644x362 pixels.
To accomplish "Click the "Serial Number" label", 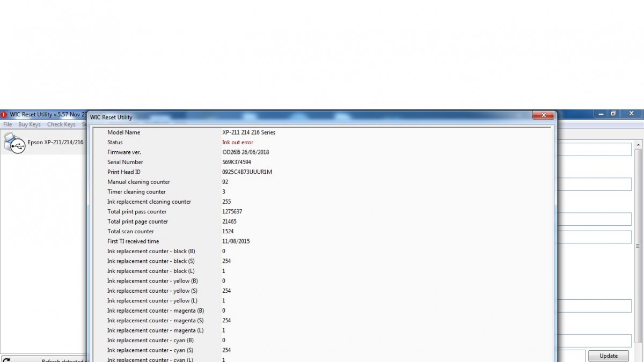I will click(x=125, y=162).
